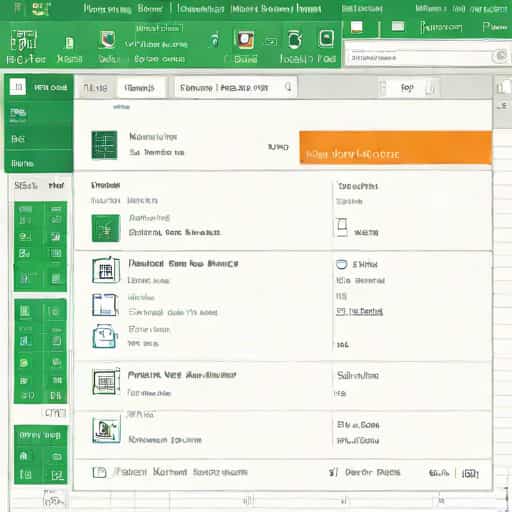Select the white second tab above the list
Image resolution: width=512 pixels, height=512 pixels.
click(141, 88)
